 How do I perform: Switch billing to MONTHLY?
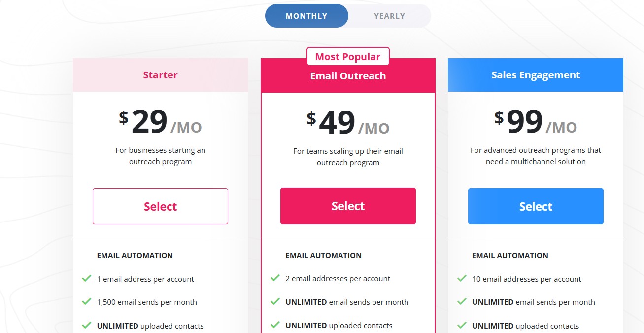click(306, 15)
